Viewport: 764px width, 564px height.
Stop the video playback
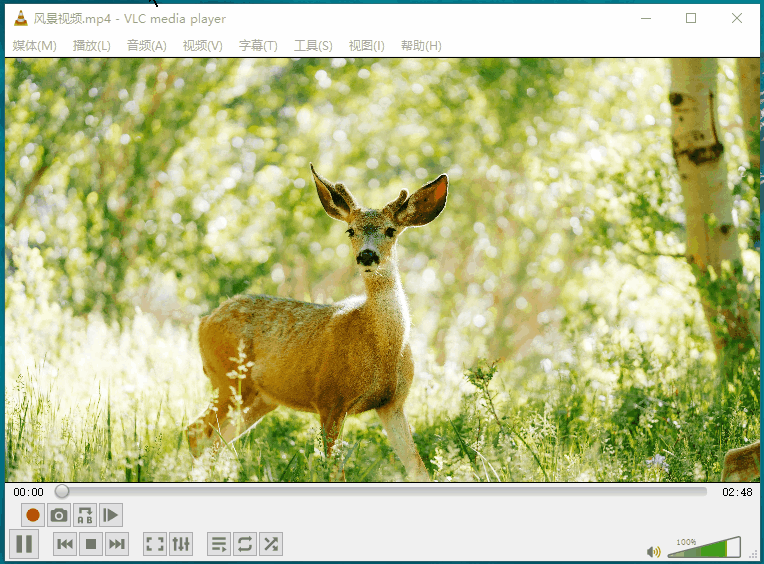click(x=91, y=544)
